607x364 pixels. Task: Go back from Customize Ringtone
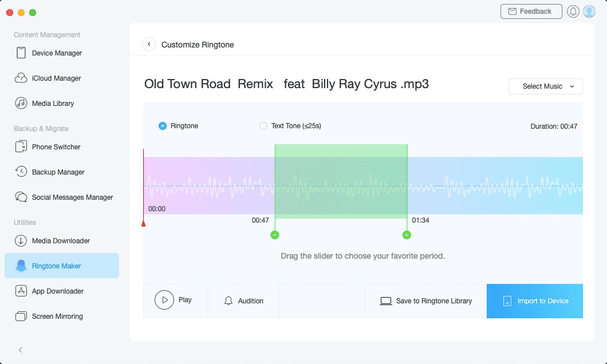149,45
